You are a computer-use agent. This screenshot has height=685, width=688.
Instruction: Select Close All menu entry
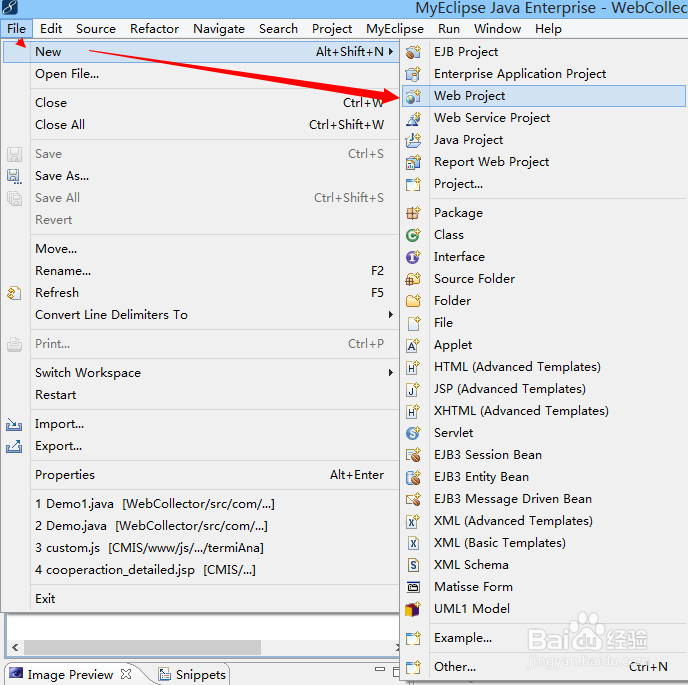[x=201, y=125]
